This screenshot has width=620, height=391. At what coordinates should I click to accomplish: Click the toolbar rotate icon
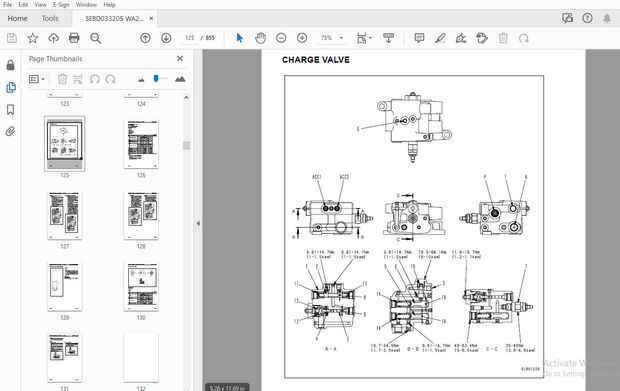(x=524, y=38)
